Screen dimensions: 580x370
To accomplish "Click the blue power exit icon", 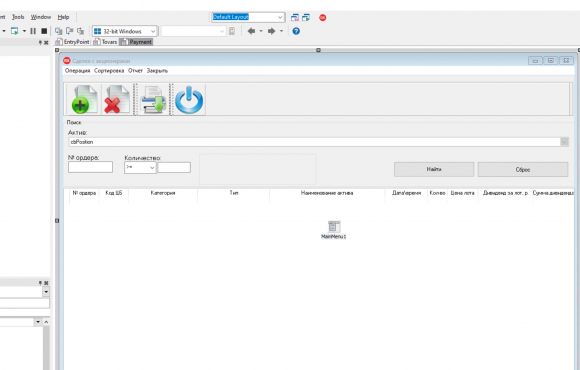I will pos(189,99).
